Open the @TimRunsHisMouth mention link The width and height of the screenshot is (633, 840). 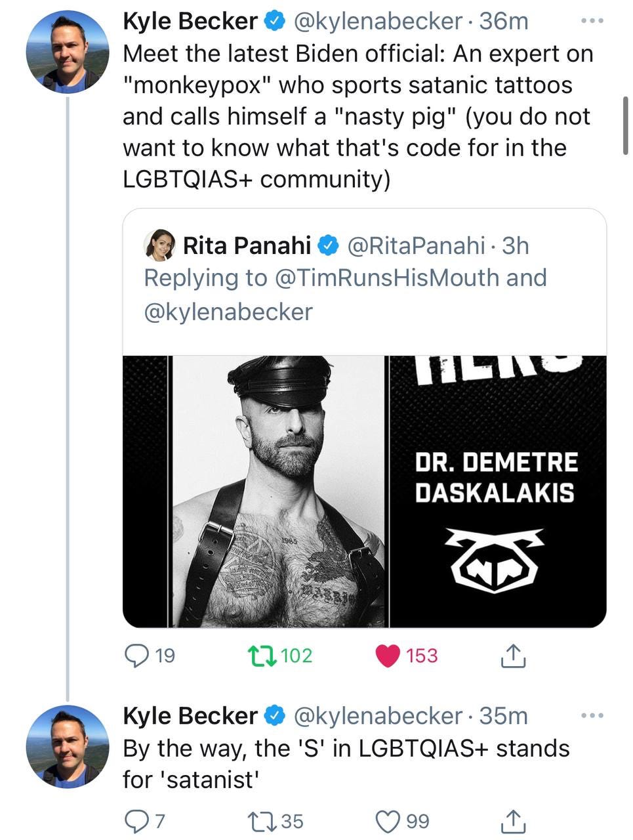pos(387,278)
